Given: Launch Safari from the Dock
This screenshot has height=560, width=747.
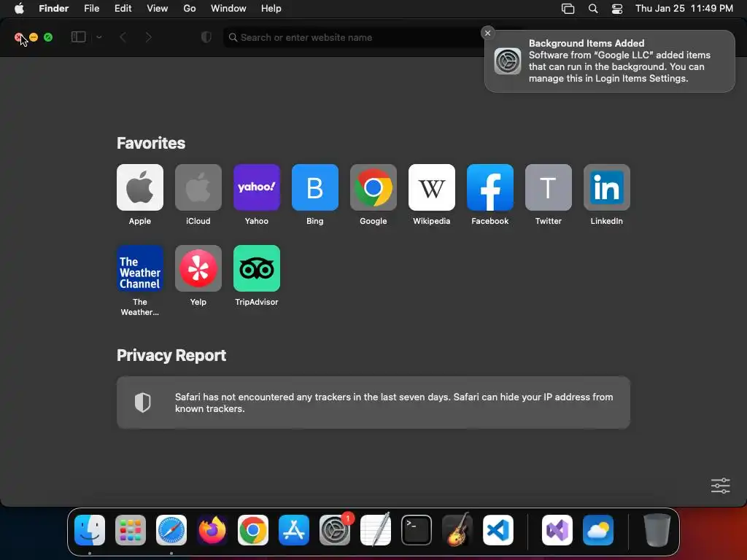Looking at the screenshot, I should [171, 530].
